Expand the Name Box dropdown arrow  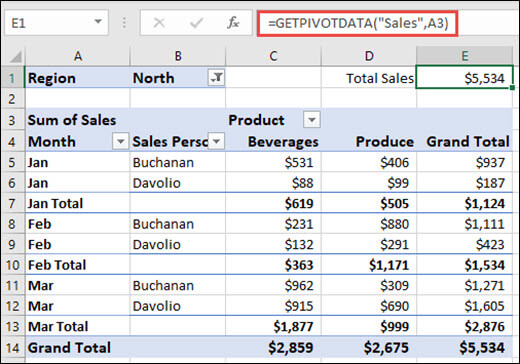tap(98, 22)
